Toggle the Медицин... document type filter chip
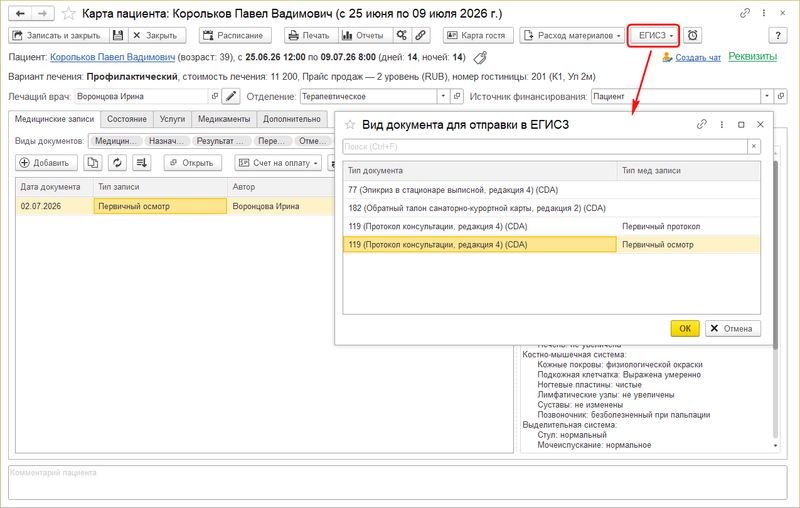The width and height of the screenshot is (800, 508). [115, 141]
